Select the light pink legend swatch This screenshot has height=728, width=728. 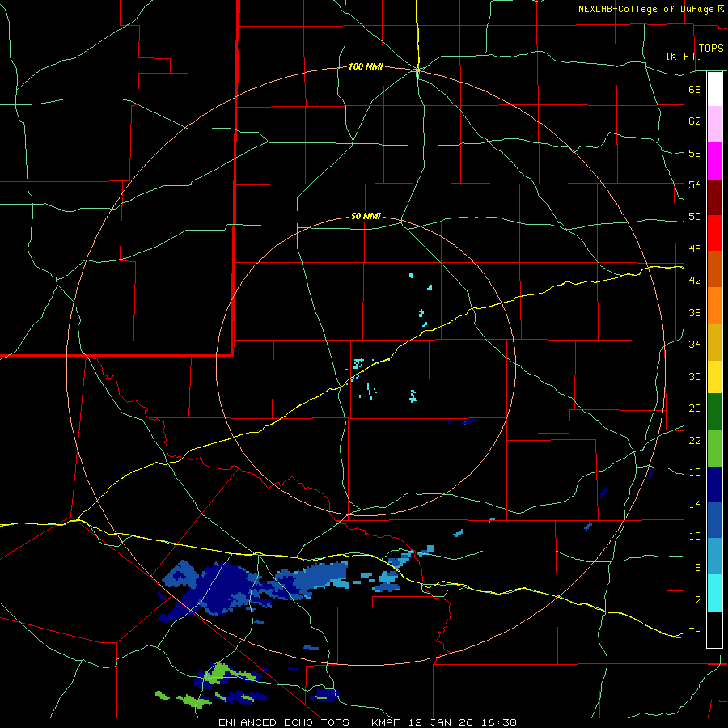[x=714, y=124]
